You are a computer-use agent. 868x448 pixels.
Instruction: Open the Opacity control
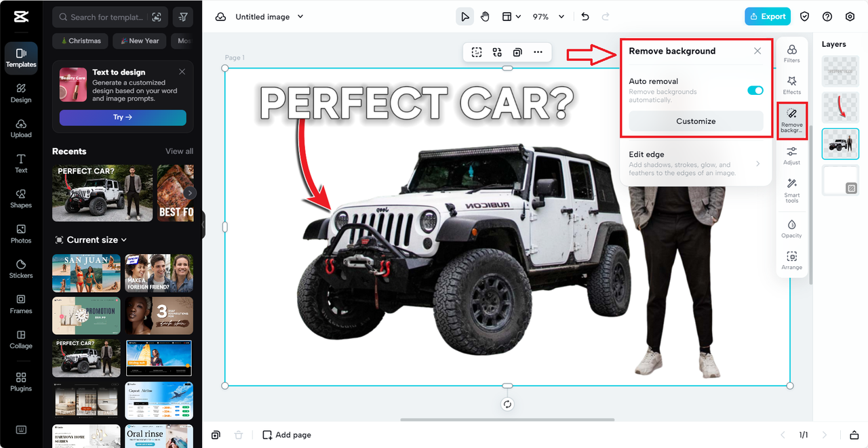(x=791, y=228)
